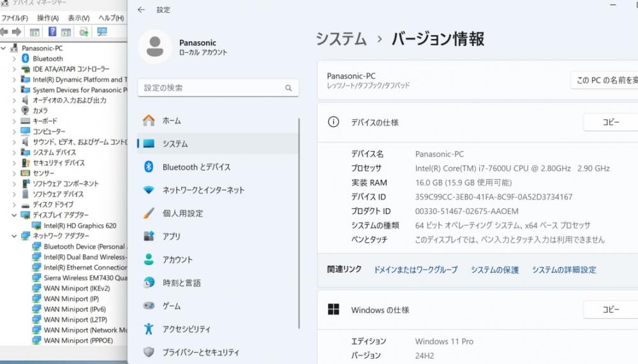Screen dimensions: 638x364
Task: Open the 表示(V) menu
Action: (x=78, y=18)
